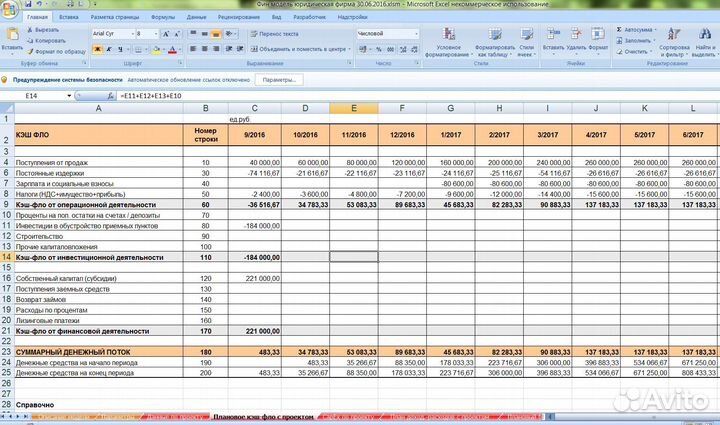
Task: Expand the Числовой number format dropdown
Action: click(416, 33)
